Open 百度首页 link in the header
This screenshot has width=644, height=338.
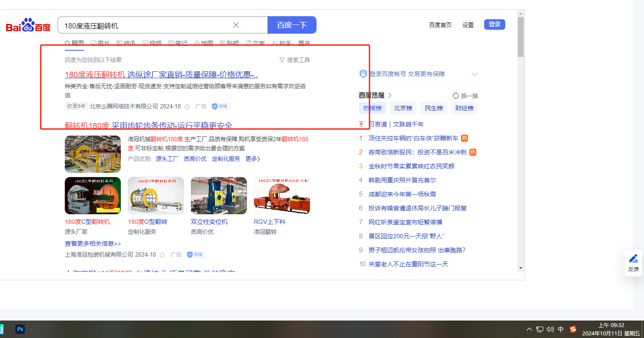tap(440, 25)
